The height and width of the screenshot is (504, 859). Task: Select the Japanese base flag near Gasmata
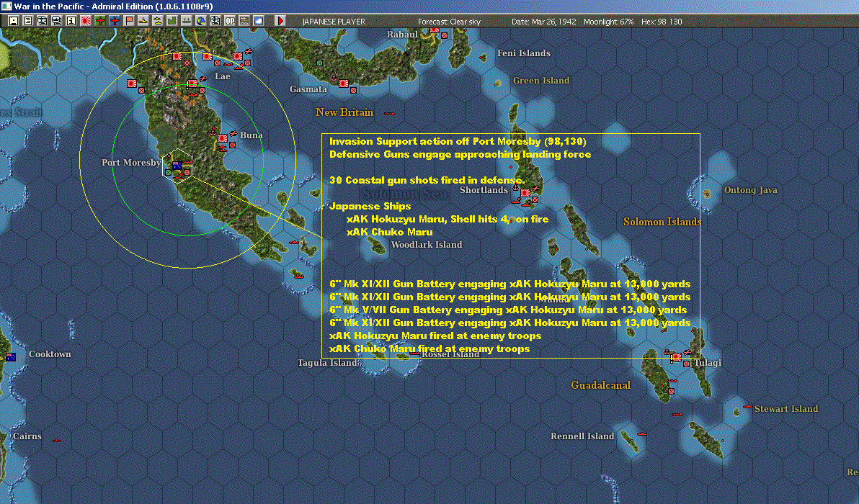[x=344, y=84]
